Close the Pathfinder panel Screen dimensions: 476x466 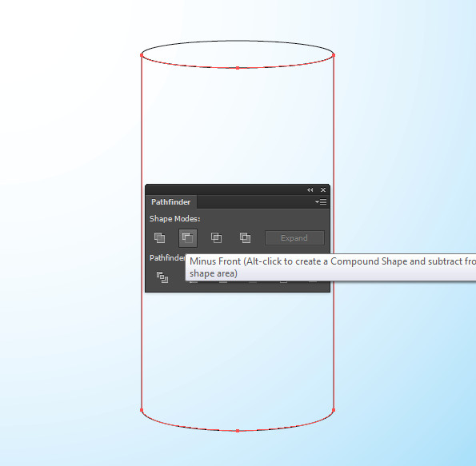tap(323, 190)
